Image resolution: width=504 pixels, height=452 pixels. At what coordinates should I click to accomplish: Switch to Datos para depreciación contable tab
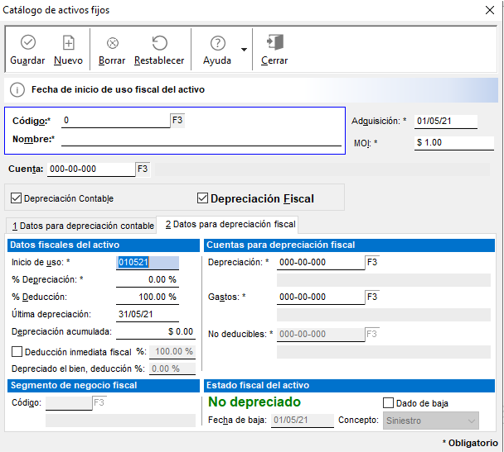click(x=83, y=226)
